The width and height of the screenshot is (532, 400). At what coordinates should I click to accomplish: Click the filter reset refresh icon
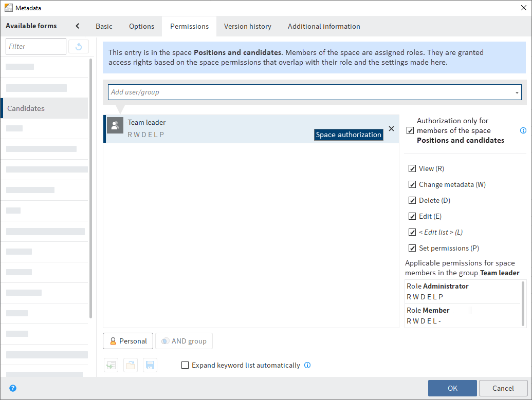pyautogui.click(x=79, y=46)
